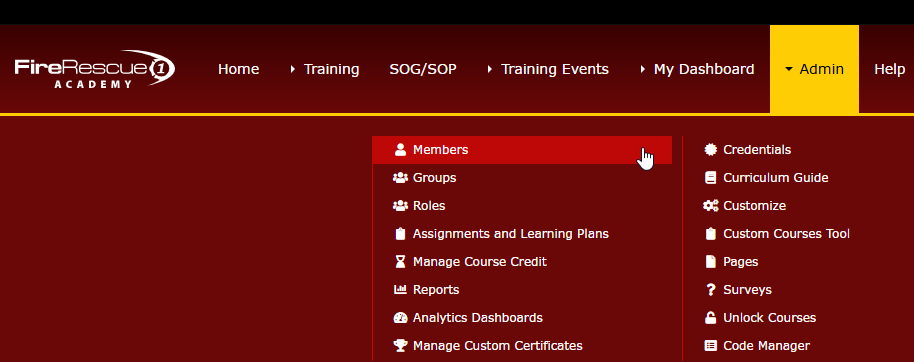
Task: Open the Training Events menu
Action: point(555,69)
